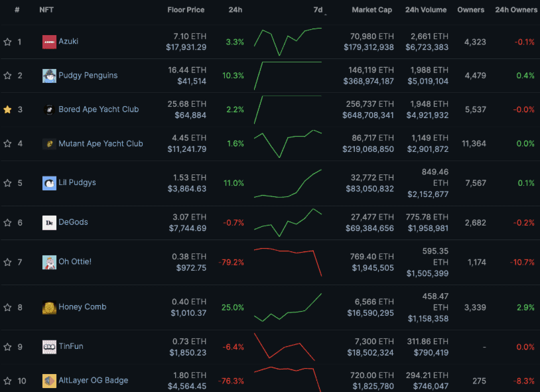540x392 pixels.
Task: Sort by 24h Volume column header
Action: point(426,10)
